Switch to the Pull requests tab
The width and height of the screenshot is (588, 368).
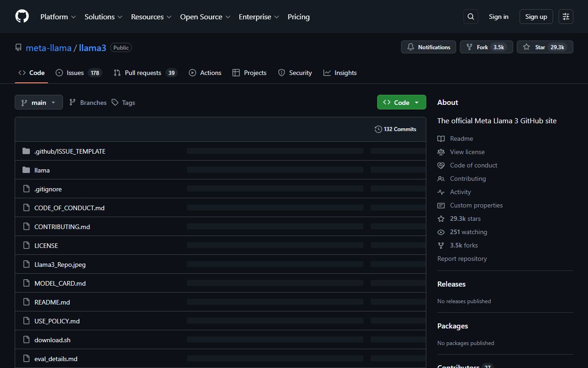click(145, 73)
